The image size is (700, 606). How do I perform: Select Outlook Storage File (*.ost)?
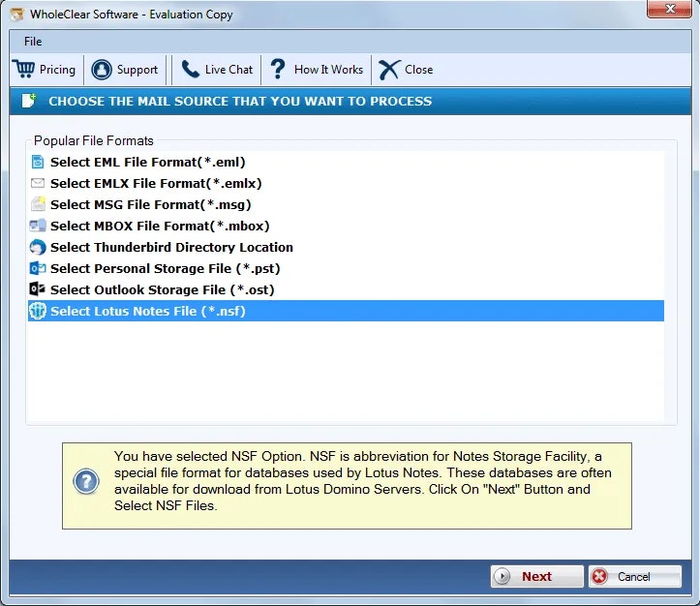click(x=346, y=289)
